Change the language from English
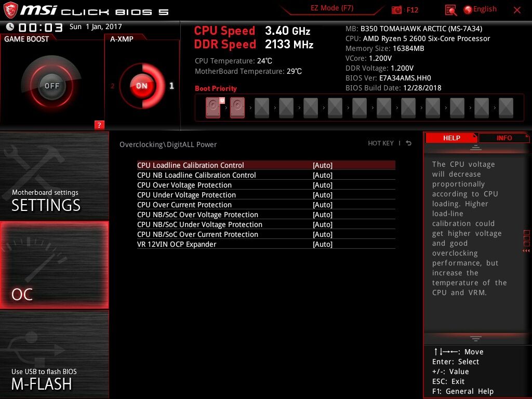Screen dimensions: 532x399 click(485, 9)
